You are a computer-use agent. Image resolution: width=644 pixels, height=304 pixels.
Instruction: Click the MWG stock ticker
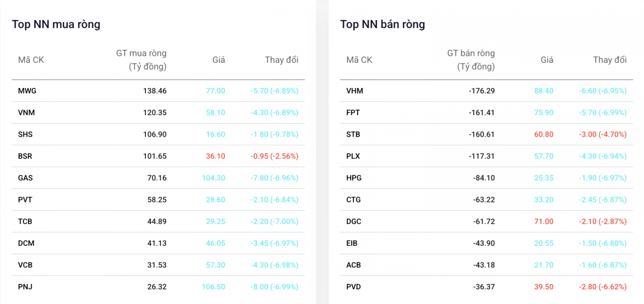point(27,91)
